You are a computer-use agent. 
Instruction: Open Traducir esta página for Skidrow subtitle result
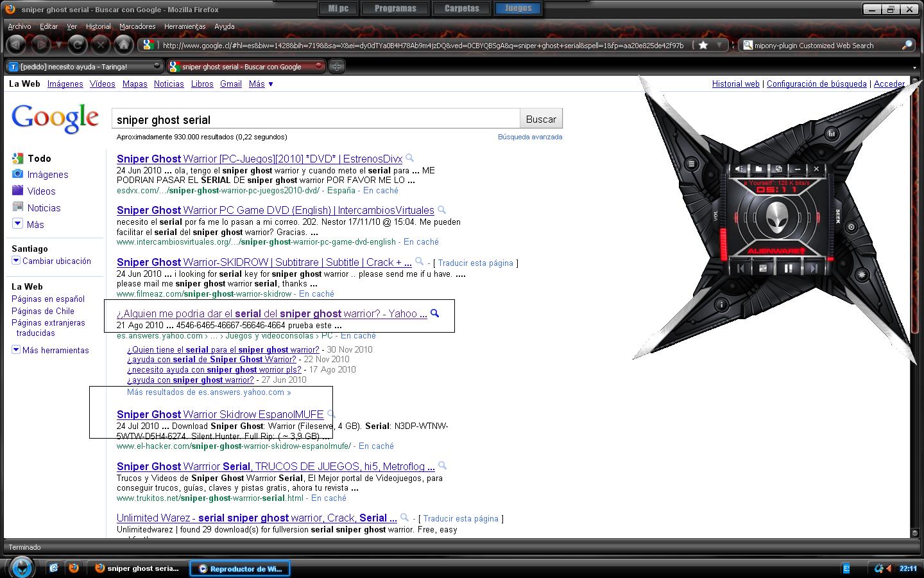point(475,263)
